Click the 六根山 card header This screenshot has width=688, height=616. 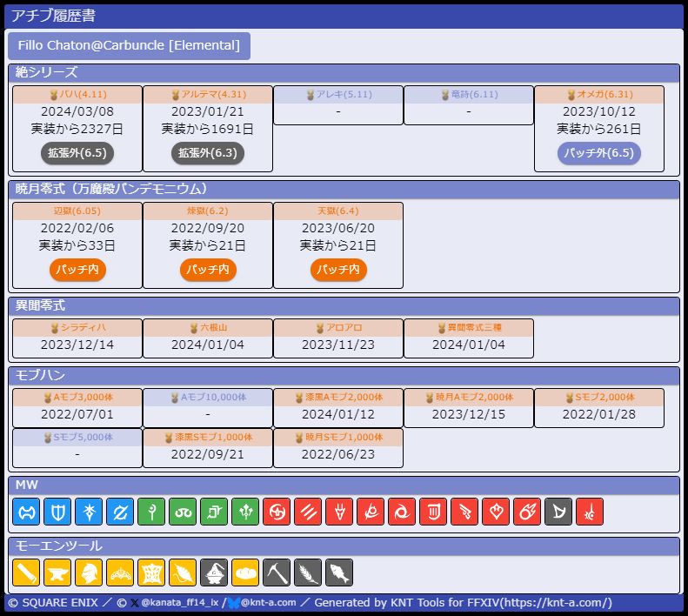click(208, 328)
